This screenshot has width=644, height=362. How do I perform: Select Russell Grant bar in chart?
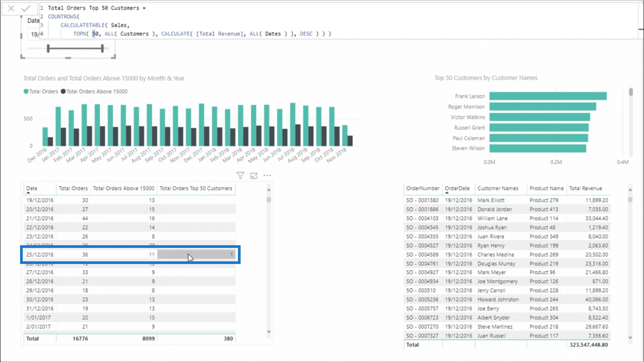[x=539, y=128]
